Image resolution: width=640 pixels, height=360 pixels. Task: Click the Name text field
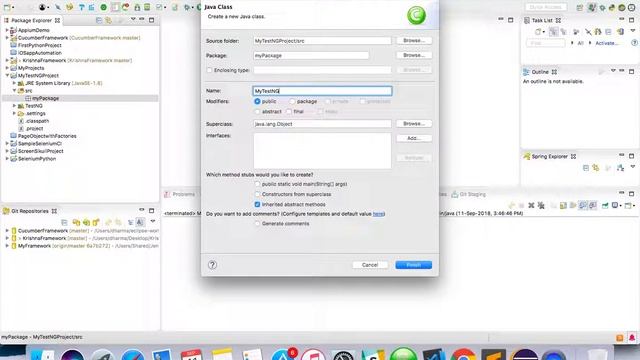(322, 91)
